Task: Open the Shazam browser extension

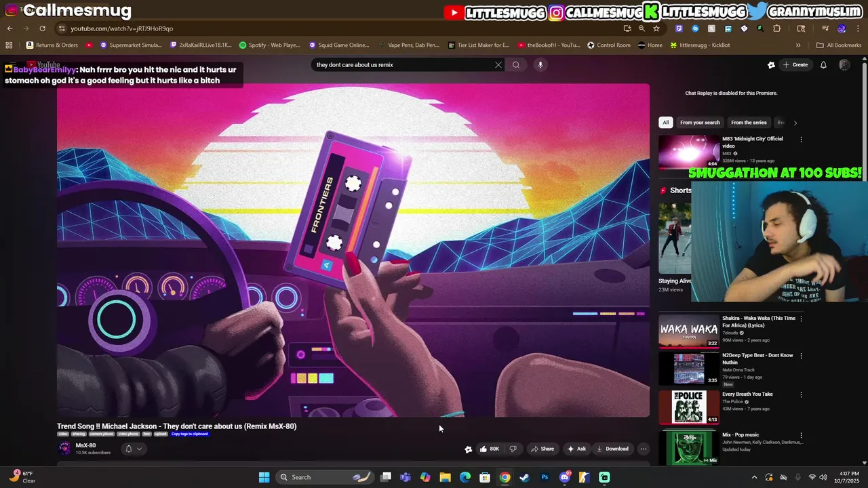Action: pyautogui.click(x=695, y=28)
